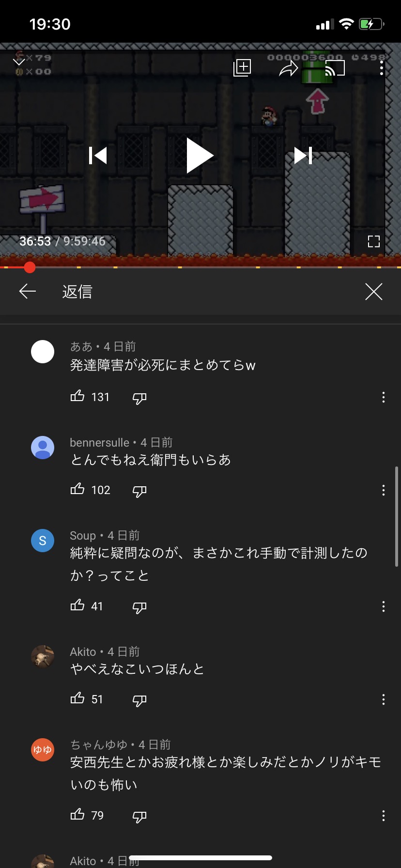
Task: Collapse the player with the down chevron
Action: tap(19, 62)
